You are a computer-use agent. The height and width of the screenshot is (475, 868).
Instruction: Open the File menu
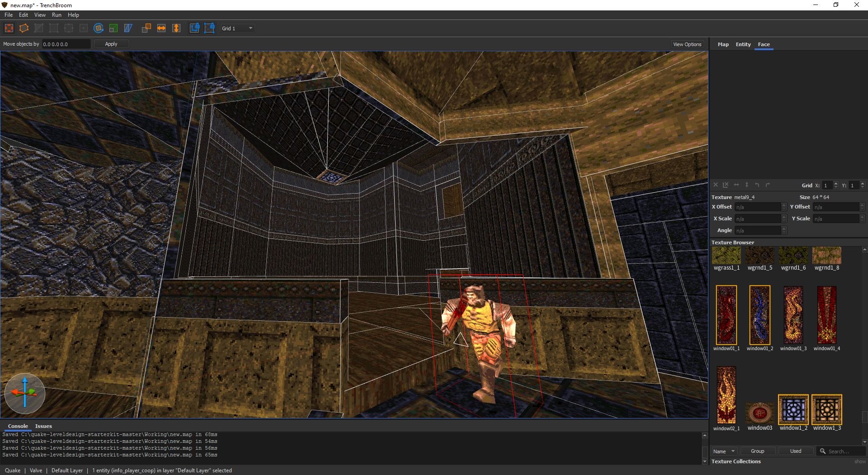9,15
